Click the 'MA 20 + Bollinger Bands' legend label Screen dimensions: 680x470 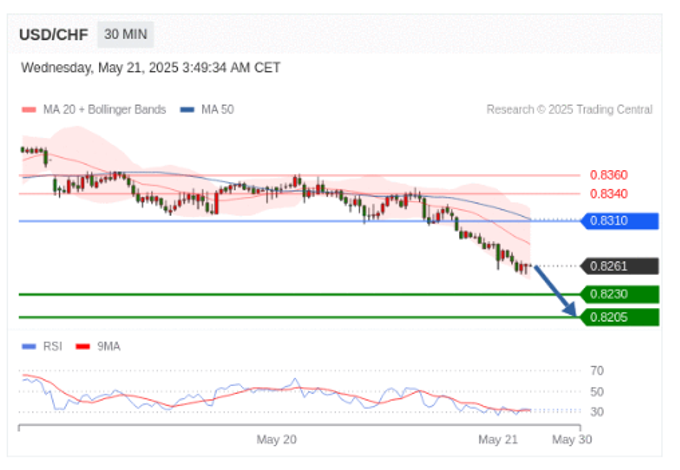[x=105, y=109]
